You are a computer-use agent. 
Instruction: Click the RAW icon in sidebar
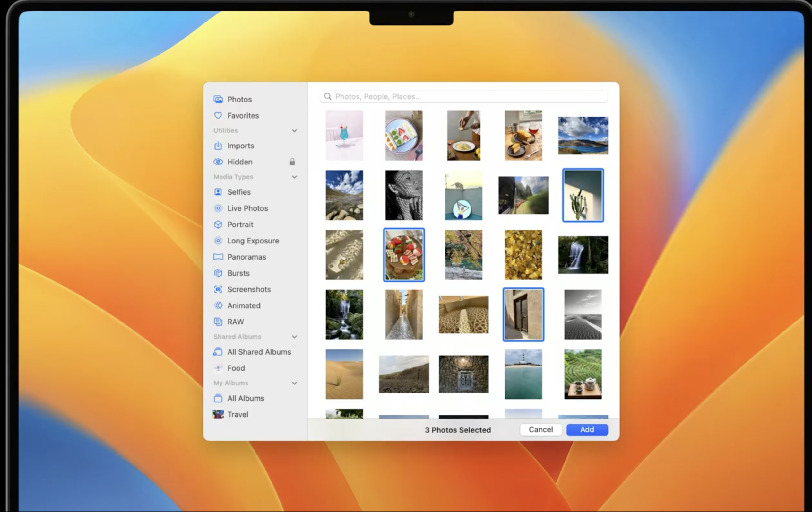pos(218,322)
